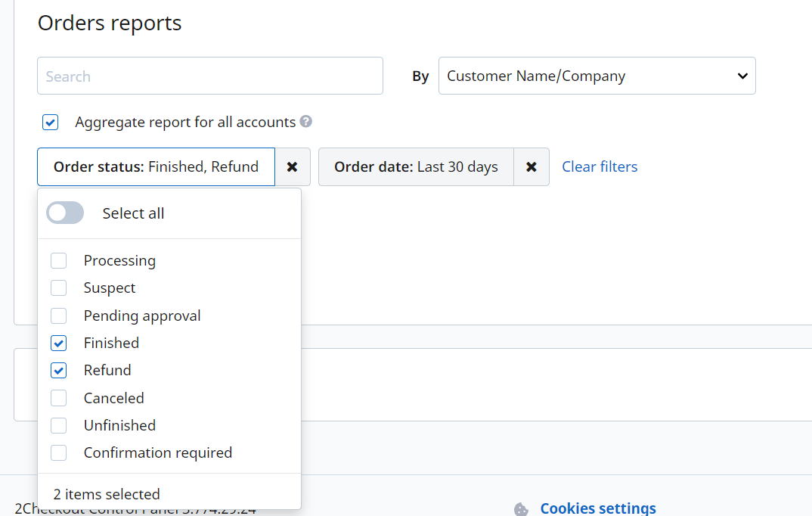Image resolution: width=812 pixels, height=516 pixels.
Task: Open the Customer Name/Company dropdown
Action: (x=597, y=76)
